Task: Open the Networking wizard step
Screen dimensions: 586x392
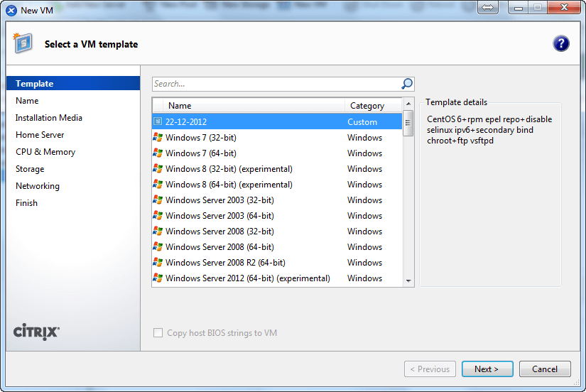Action: pyautogui.click(x=38, y=186)
